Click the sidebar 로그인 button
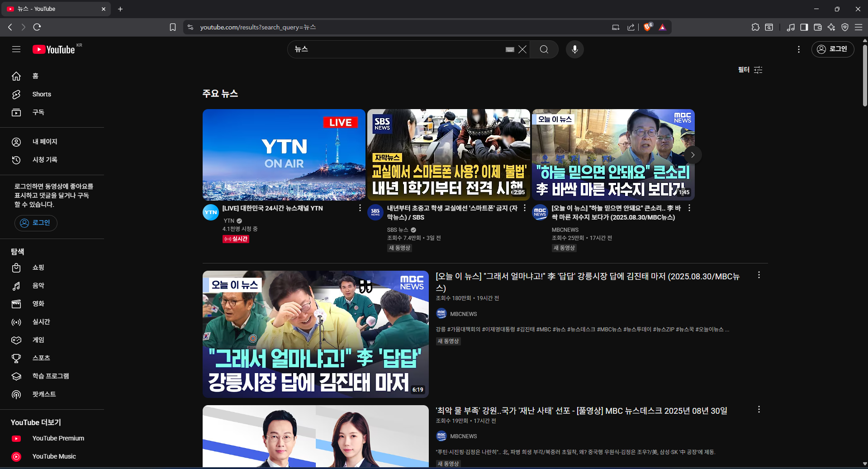 click(x=36, y=223)
